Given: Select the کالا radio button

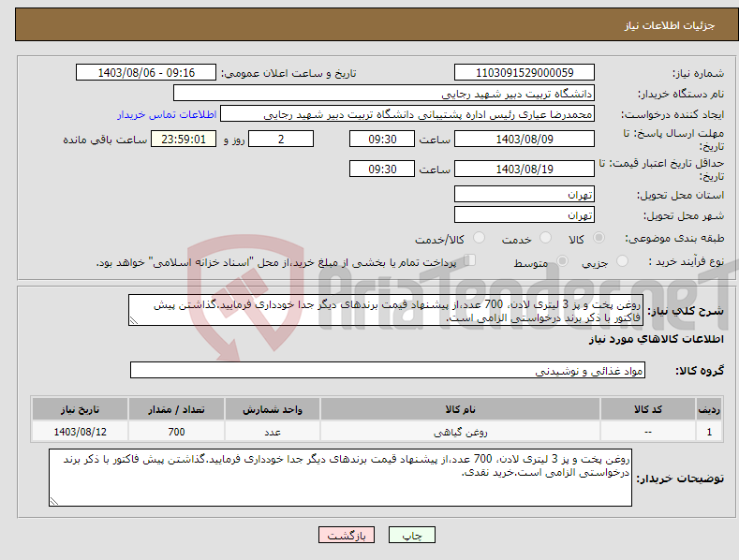Looking at the screenshot, I should [599, 238].
